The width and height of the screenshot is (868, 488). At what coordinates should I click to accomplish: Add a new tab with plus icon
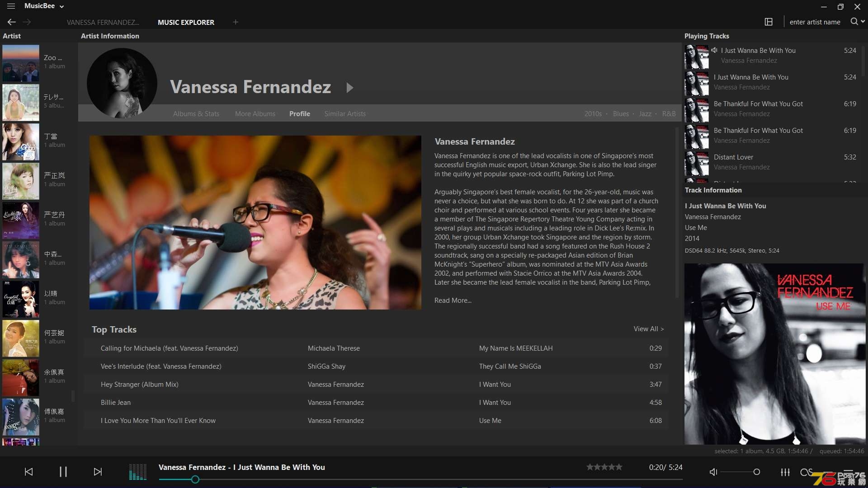pyautogui.click(x=236, y=22)
